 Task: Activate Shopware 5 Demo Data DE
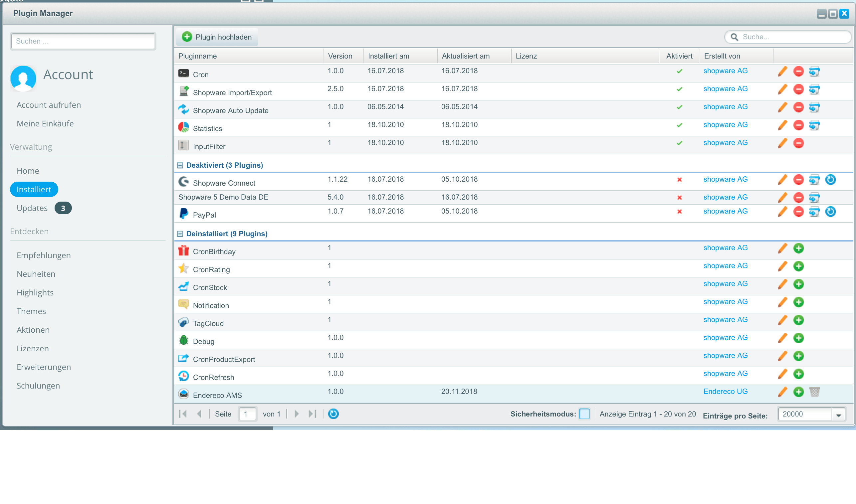[679, 198]
